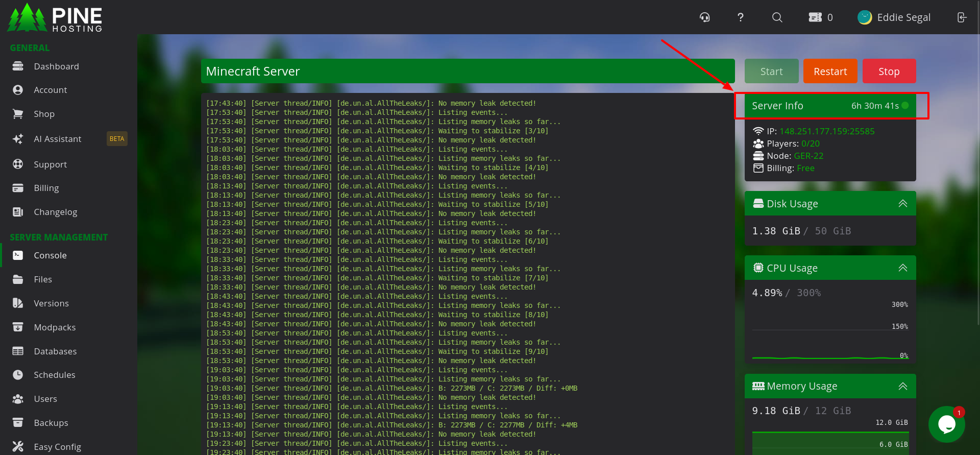Screen dimensions: 980x455
Task: Click the Modpacks box icon
Action: tap(18, 327)
